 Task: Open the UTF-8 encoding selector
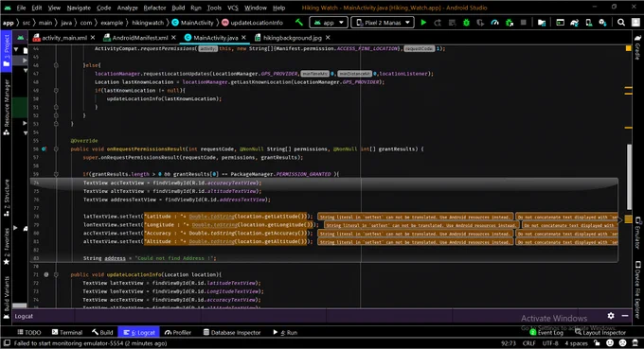(x=550, y=343)
